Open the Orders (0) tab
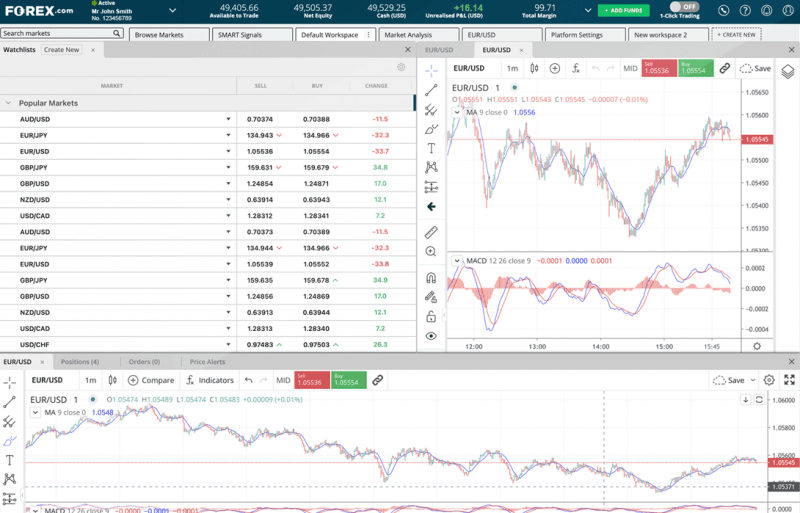The height and width of the screenshot is (513, 800). coord(144,362)
